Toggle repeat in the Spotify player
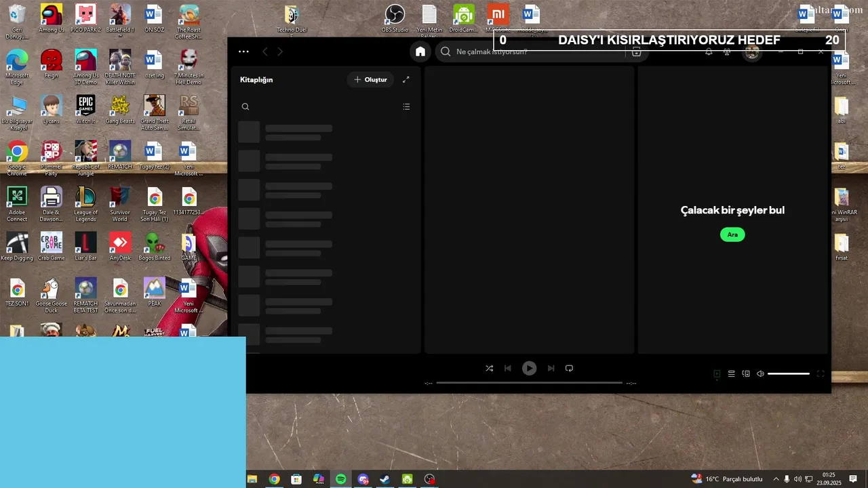This screenshot has width=868, height=488. click(x=570, y=368)
